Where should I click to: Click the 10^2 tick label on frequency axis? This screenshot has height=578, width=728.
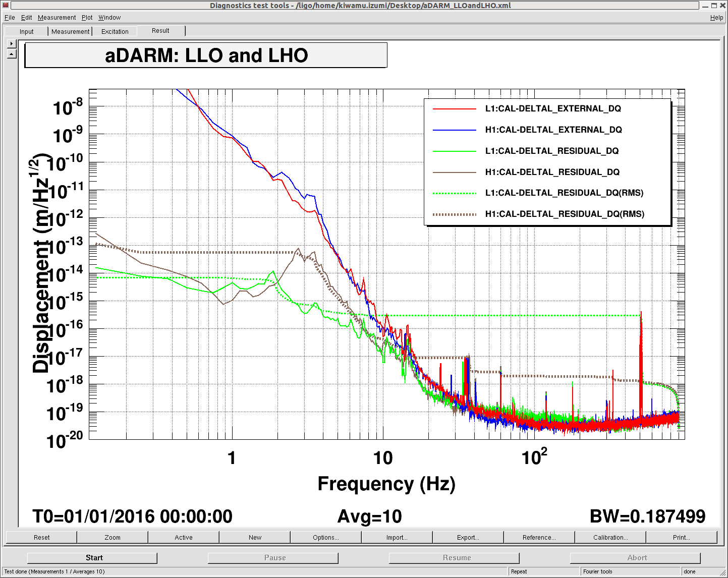(x=534, y=457)
